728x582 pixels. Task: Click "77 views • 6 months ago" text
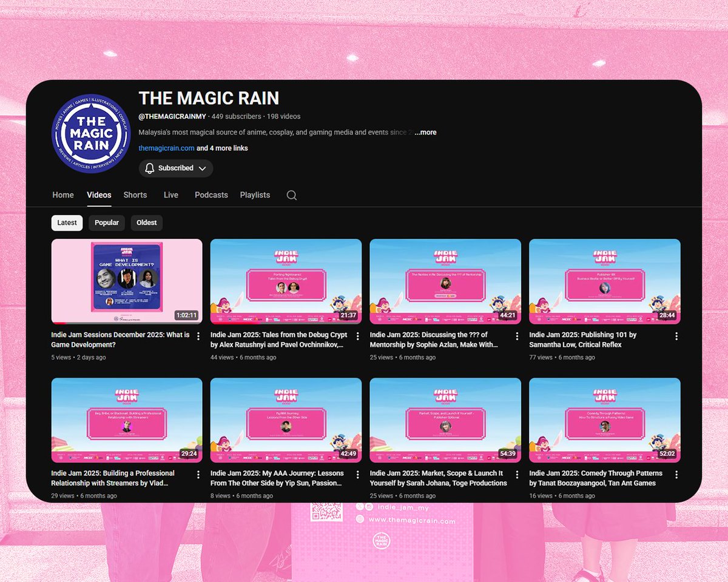(x=561, y=358)
